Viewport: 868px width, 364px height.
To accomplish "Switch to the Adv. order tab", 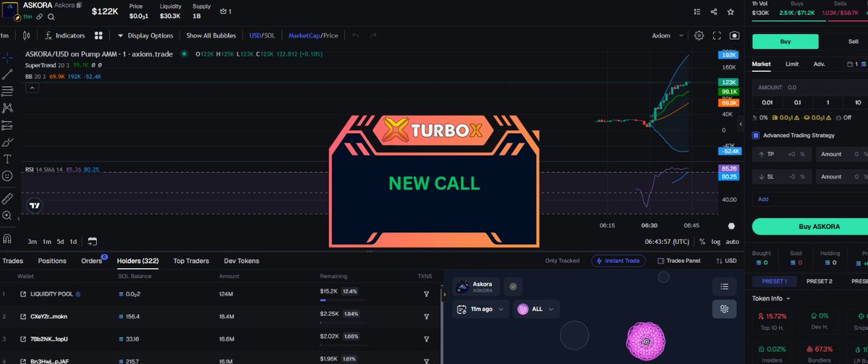I will [819, 64].
